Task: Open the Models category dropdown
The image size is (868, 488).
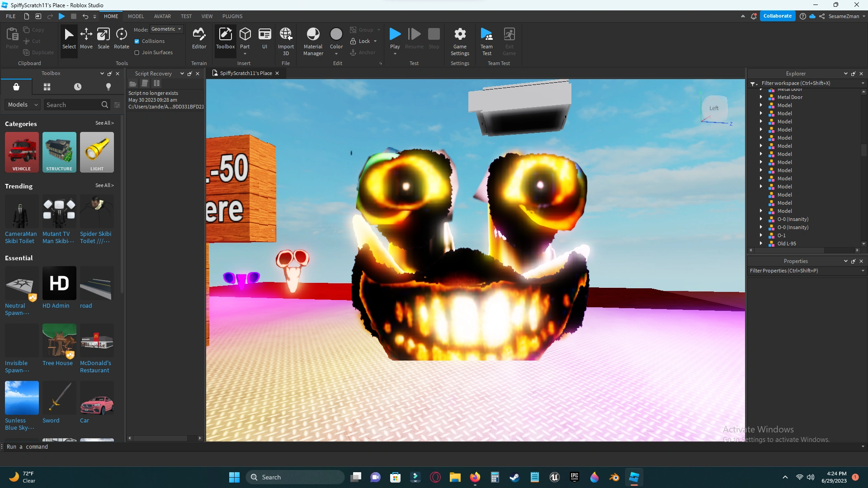Action: coord(23,104)
